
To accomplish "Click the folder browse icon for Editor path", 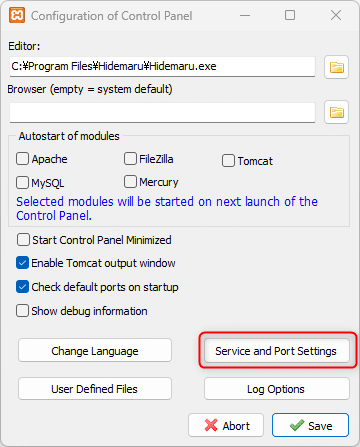I will 336,67.
